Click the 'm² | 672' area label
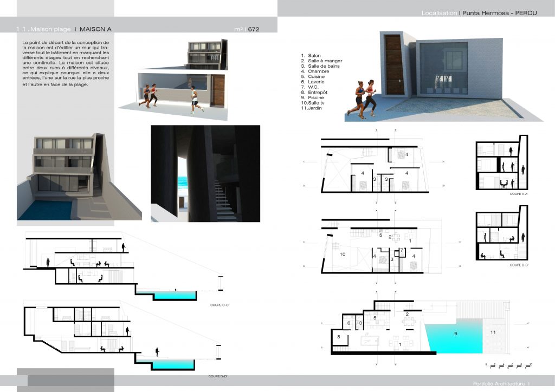 [247, 29]
